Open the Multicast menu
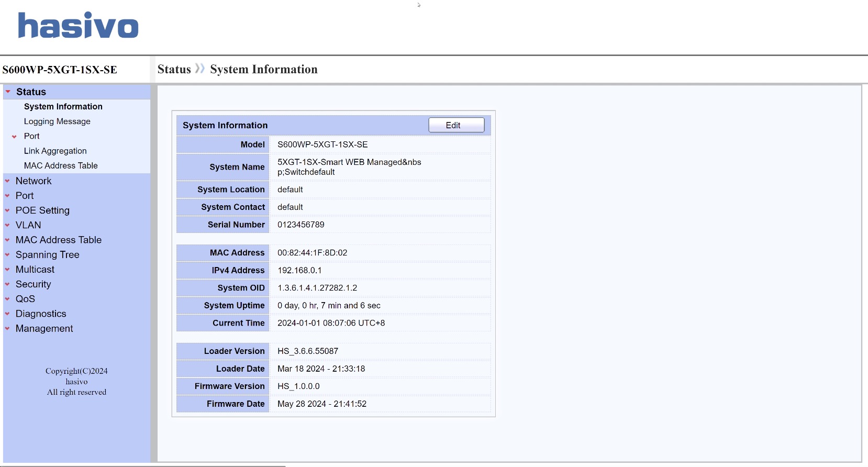This screenshot has height=467, width=868. pyautogui.click(x=35, y=270)
